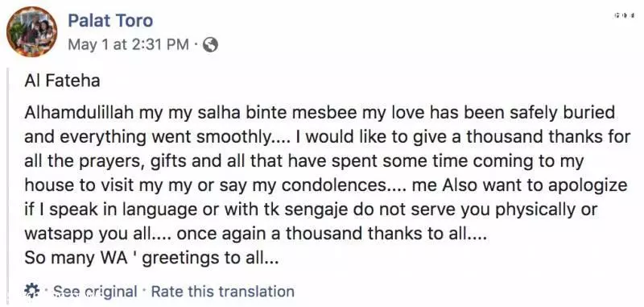Image resolution: width=644 pixels, height=307 pixels.
Task: Click the 'Al Fateha' heading line
Action: pos(62,81)
